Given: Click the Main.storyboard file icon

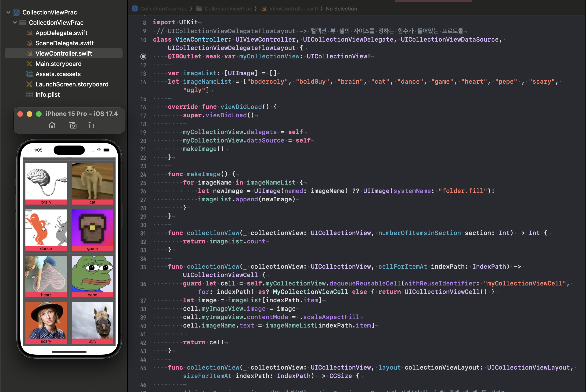Looking at the screenshot, I should click(29, 64).
